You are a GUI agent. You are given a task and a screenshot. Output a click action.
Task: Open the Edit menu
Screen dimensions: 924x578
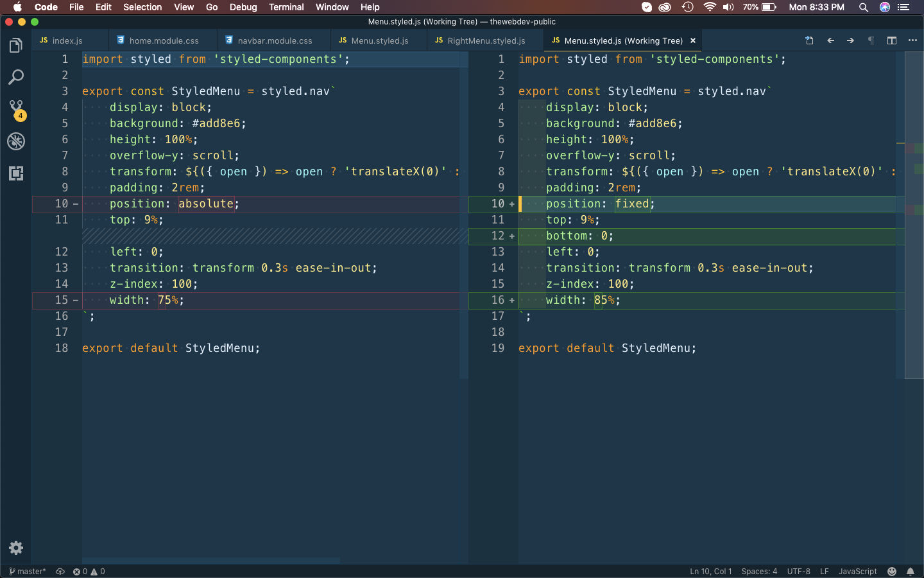pos(103,7)
